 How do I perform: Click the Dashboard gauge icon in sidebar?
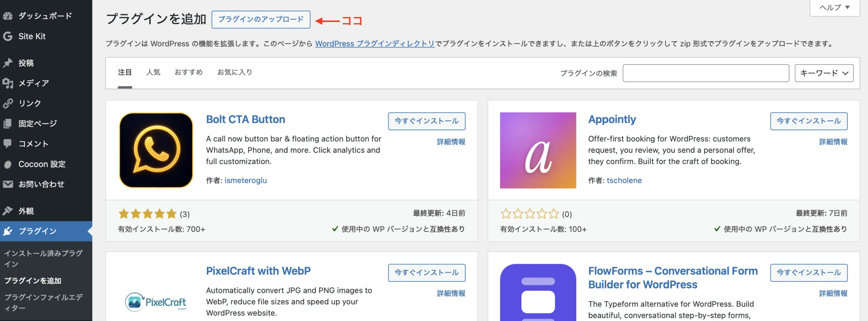point(8,16)
